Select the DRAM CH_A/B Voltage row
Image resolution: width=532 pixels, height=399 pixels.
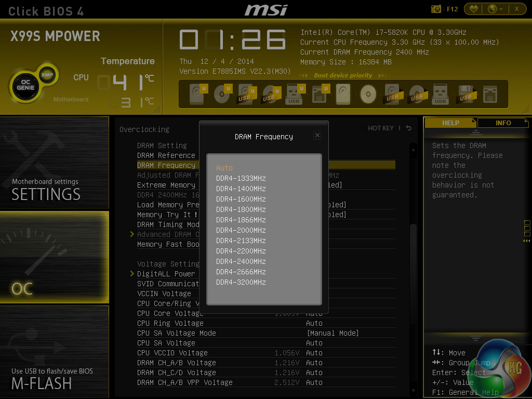tap(266, 363)
